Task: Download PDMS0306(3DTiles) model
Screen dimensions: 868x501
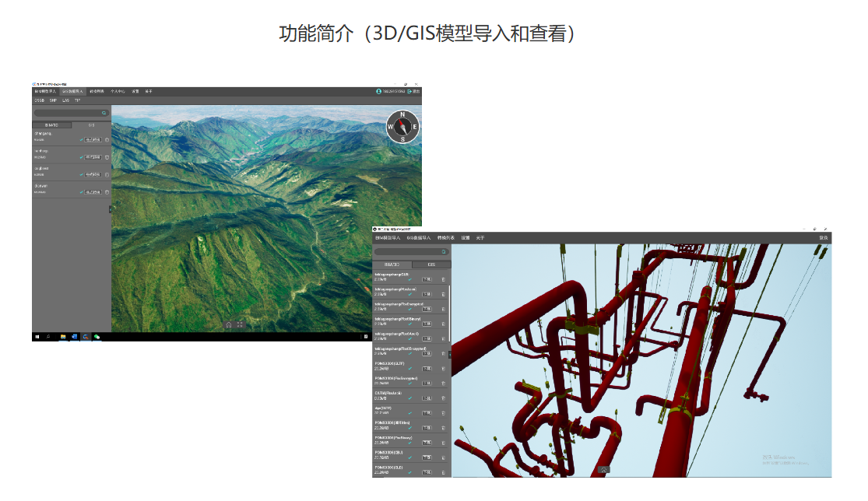Action: click(x=427, y=428)
